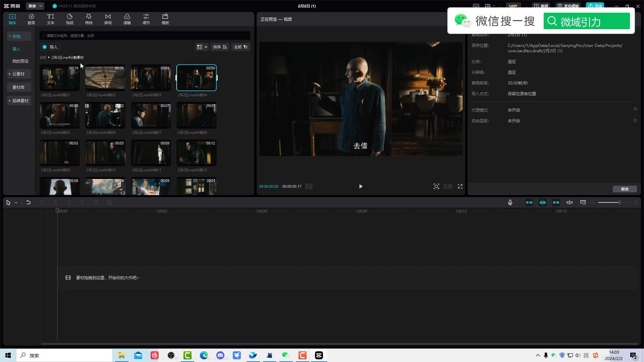Select clip thumbnail 2月2日.mp4片段03
The image size is (644, 362).
(151, 78)
